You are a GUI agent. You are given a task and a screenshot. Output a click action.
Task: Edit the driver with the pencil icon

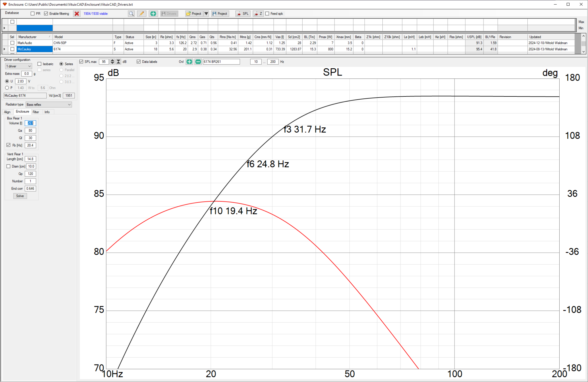(x=142, y=13)
